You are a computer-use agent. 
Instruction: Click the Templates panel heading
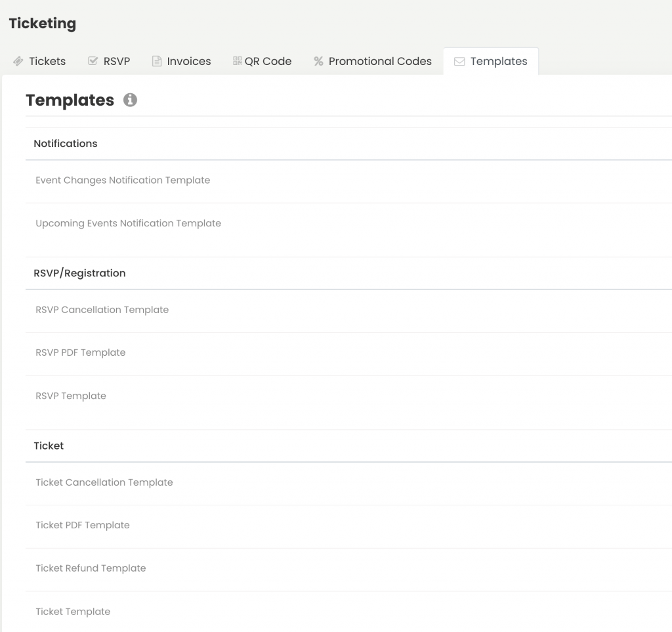(70, 100)
